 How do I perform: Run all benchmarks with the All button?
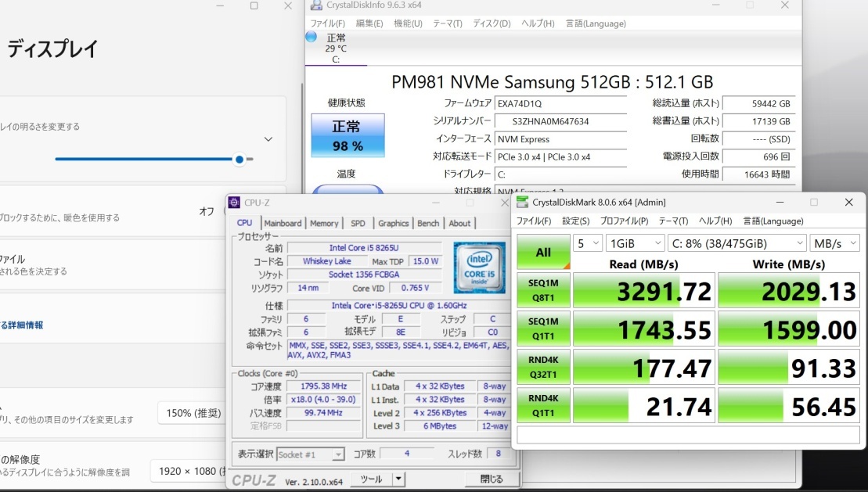(x=543, y=252)
